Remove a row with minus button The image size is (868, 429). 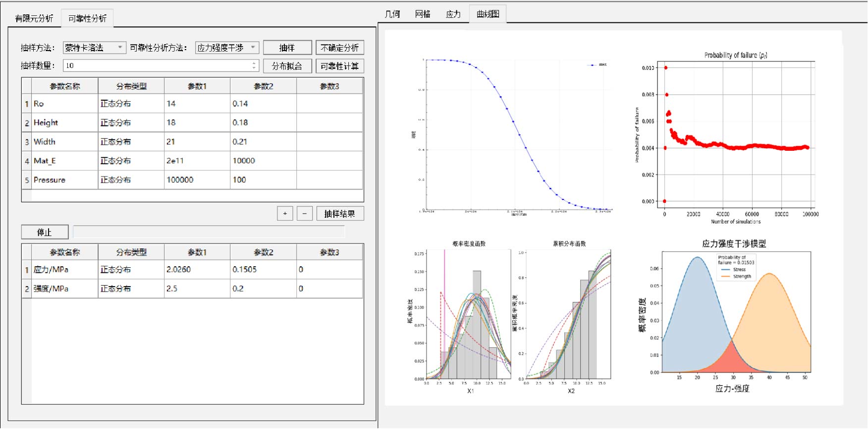305,214
